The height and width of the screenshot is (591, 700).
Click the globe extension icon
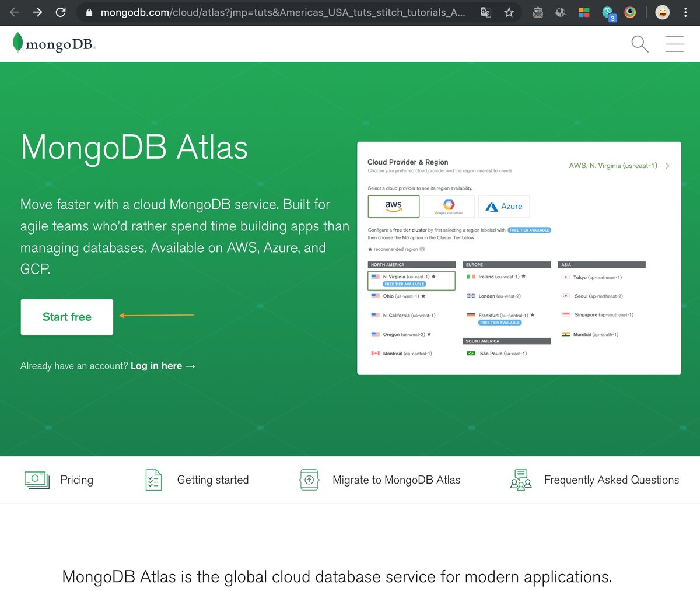pyautogui.click(x=561, y=12)
